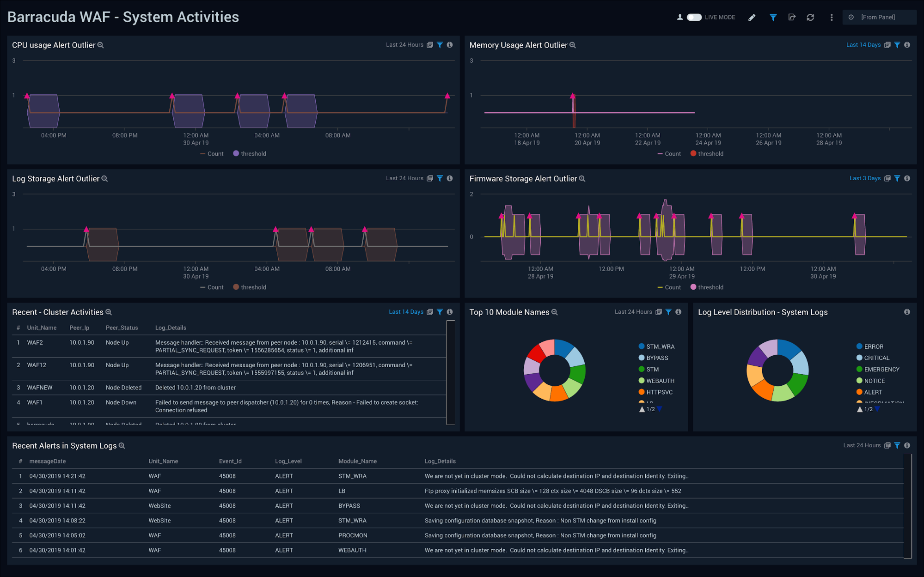This screenshot has height=577, width=924.
Task: Copy the CPU usage Alert Outlier panel
Action: point(430,45)
